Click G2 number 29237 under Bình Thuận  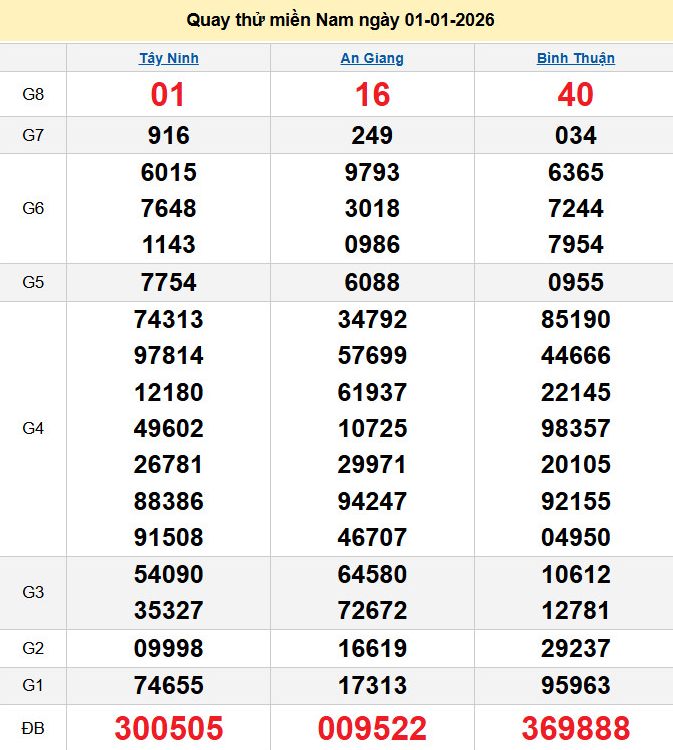point(575,648)
